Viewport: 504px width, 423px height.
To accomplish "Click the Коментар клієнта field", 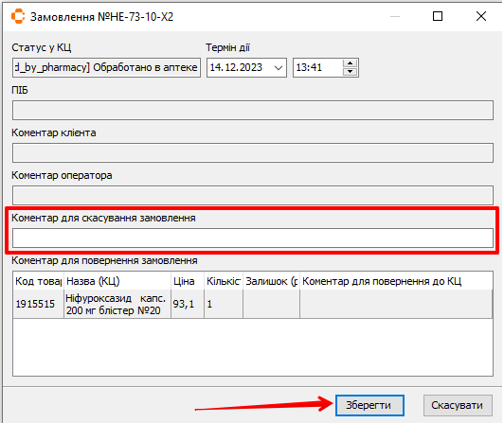I will pyautogui.click(x=253, y=152).
